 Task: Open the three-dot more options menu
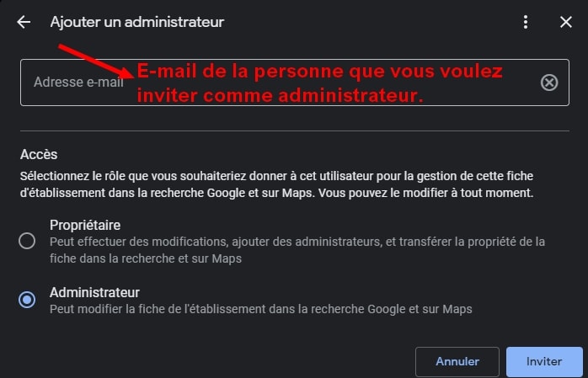(526, 22)
